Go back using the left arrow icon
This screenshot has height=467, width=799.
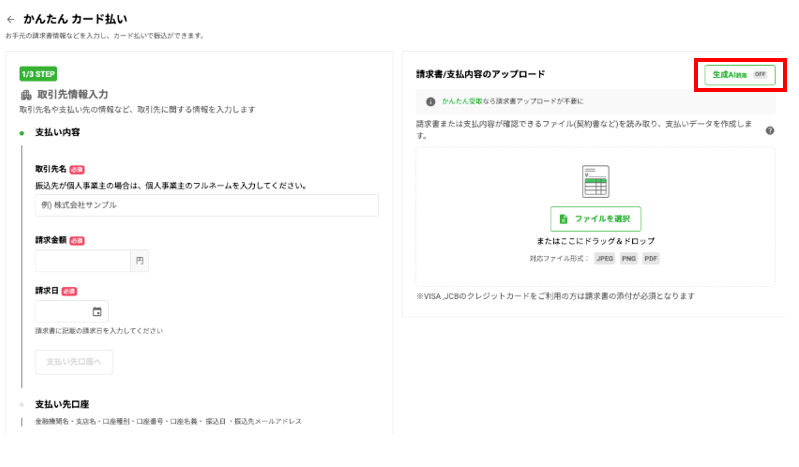click(x=11, y=19)
